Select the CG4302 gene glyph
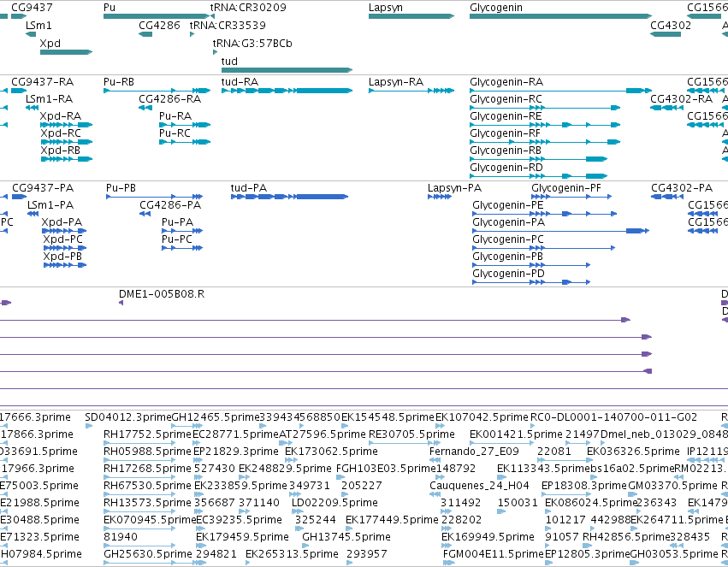The image size is (728, 567). (x=666, y=34)
